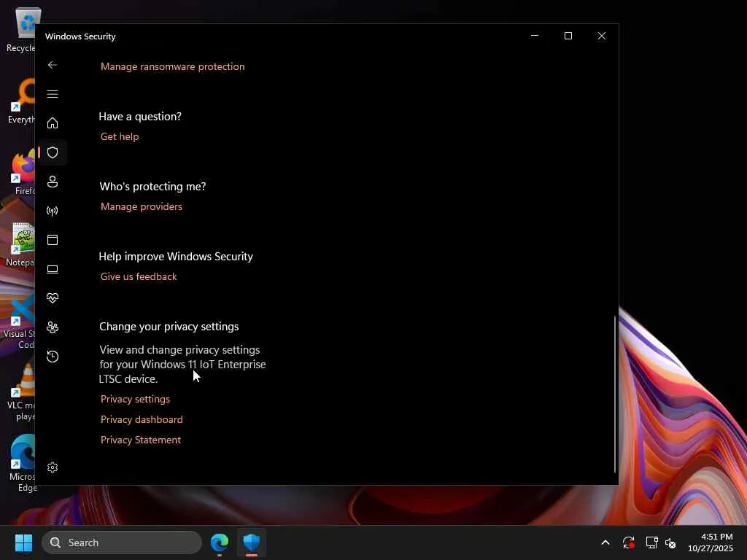The width and height of the screenshot is (747, 560).
Task: Click Windows Security taskbar icon
Action: (x=252, y=542)
